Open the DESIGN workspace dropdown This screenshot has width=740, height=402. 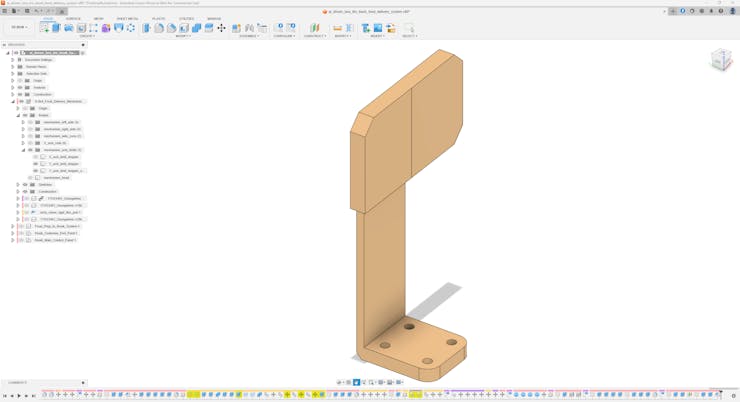(x=19, y=28)
